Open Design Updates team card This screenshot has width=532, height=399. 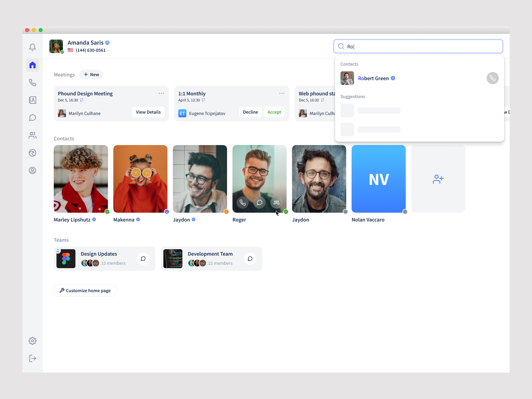[x=105, y=259]
